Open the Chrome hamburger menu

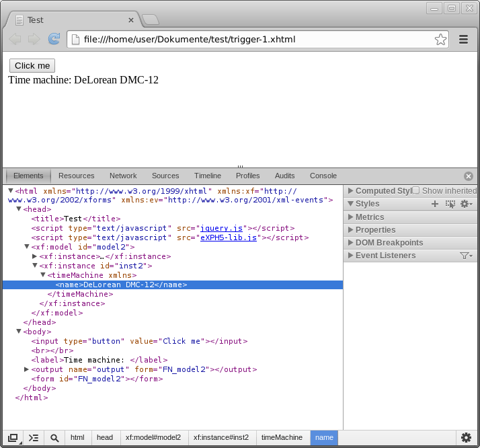[463, 40]
